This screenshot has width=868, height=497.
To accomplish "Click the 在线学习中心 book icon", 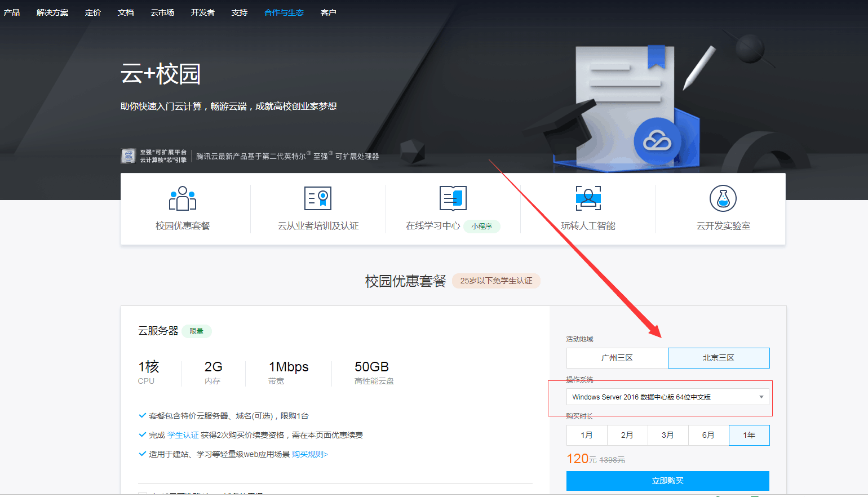I will point(453,198).
